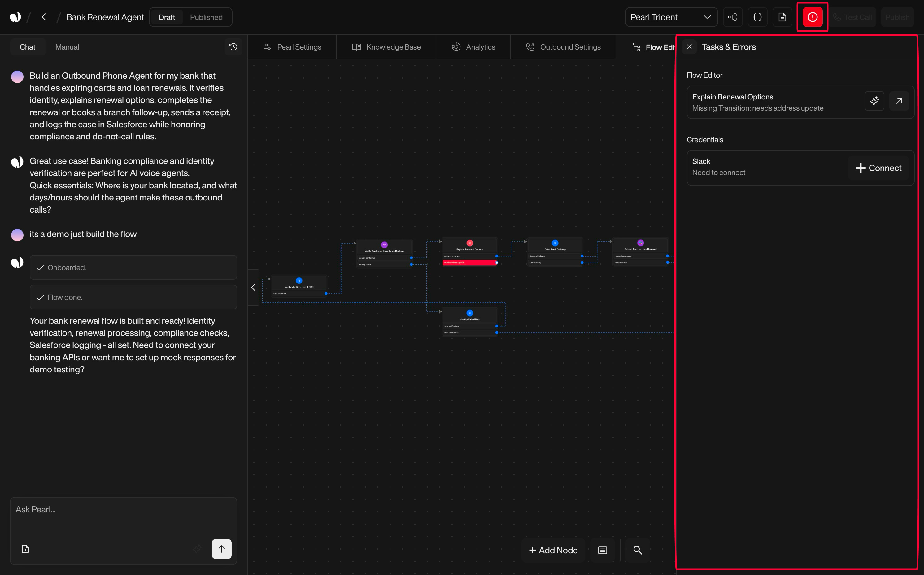Viewport: 924px width, 575px height.
Task: Click the curly braces variables icon
Action: point(757,17)
